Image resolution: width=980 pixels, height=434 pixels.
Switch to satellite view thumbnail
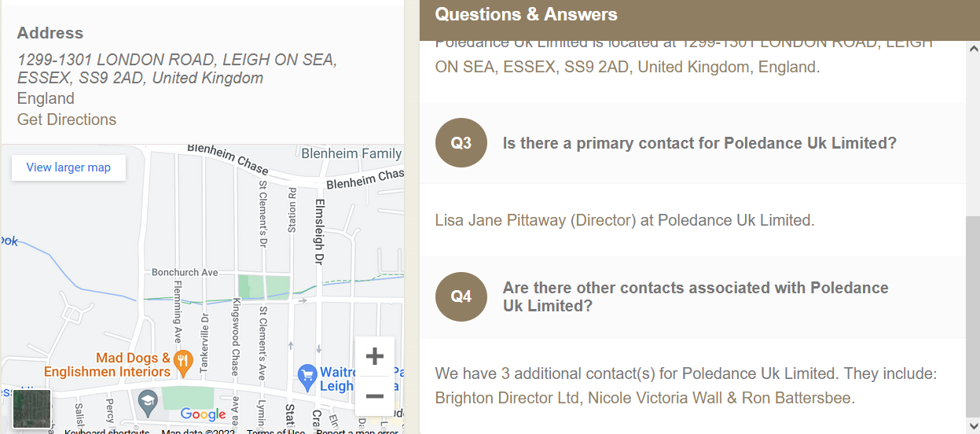click(x=32, y=409)
